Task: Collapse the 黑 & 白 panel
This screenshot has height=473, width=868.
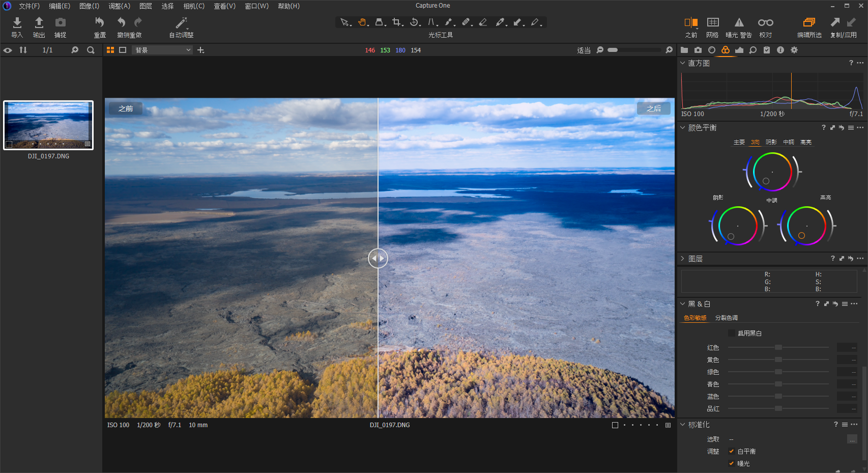Action: (683, 304)
